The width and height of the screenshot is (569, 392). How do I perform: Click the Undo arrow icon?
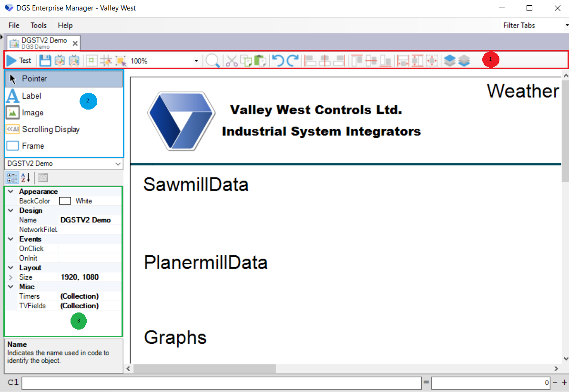[x=278, y=60]
